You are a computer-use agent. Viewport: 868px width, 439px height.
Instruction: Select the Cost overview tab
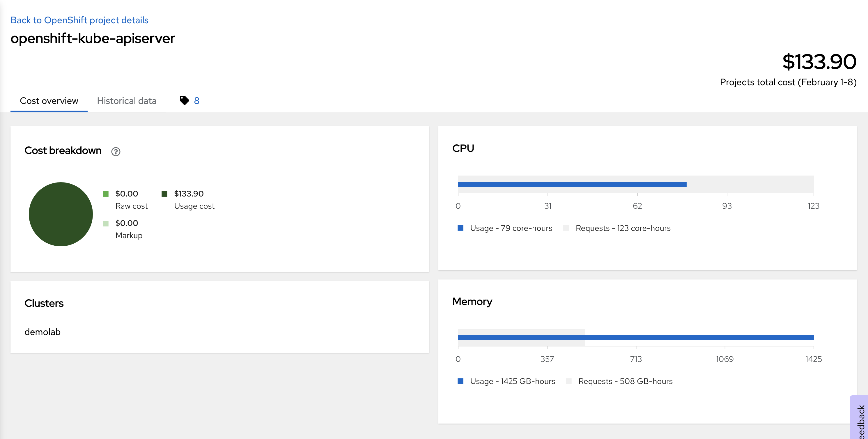[49, 101]
